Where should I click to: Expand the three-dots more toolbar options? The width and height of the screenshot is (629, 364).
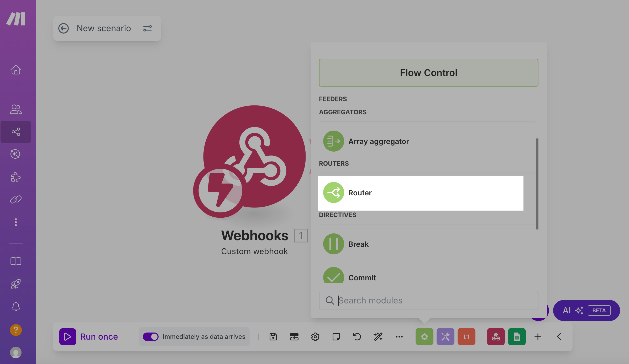pyautogui.click(x=399, y=337)
